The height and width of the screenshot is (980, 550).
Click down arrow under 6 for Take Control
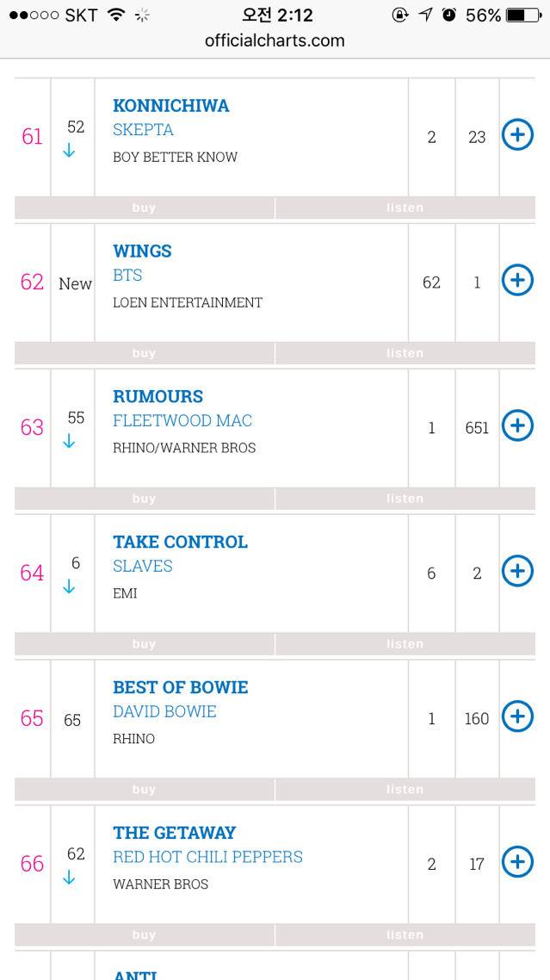[x=70, y=587]
